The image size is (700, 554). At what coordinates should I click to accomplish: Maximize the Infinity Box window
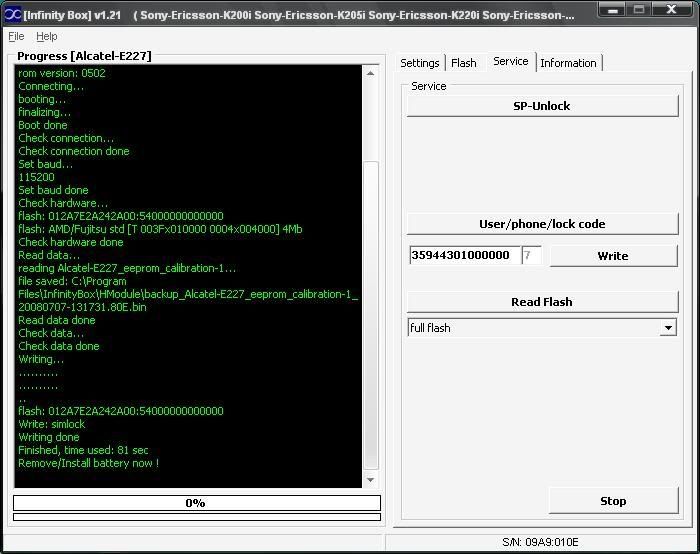pos(639,10)
